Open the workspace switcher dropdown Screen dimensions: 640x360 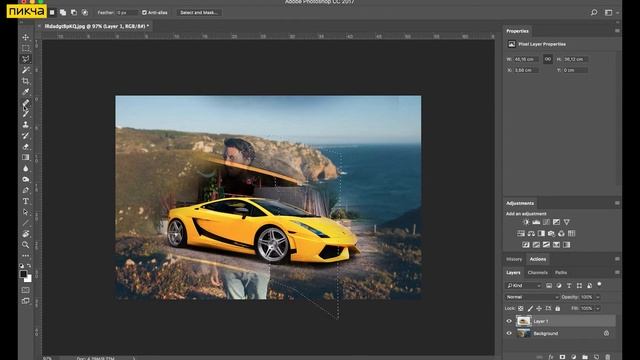click(x=611, y=13)
